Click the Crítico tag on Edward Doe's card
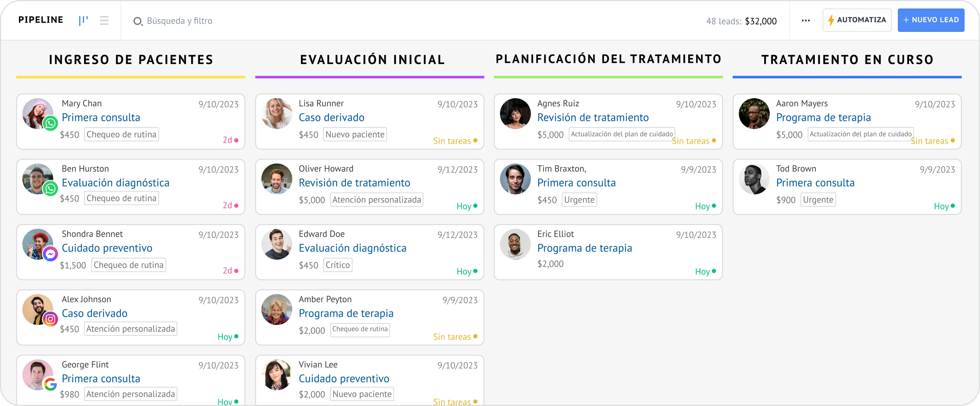This screenshot has width=980, height=406. [337, 265]
